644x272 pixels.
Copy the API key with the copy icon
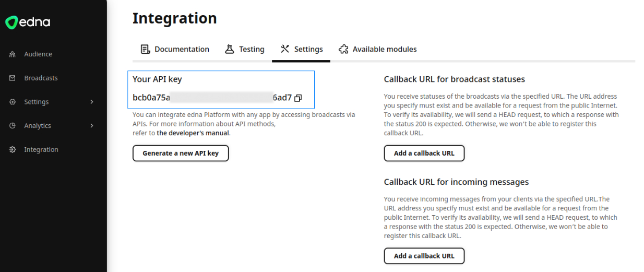click(298, 98)
